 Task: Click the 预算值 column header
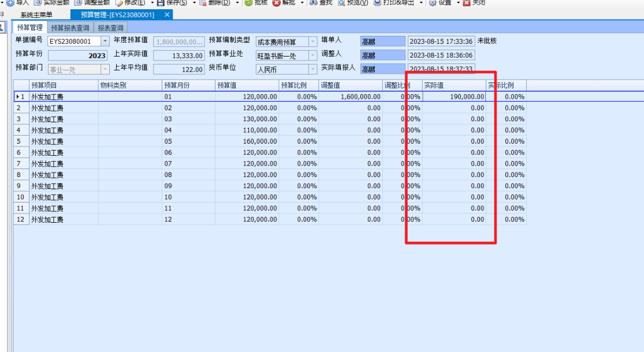tap(247, 85)
